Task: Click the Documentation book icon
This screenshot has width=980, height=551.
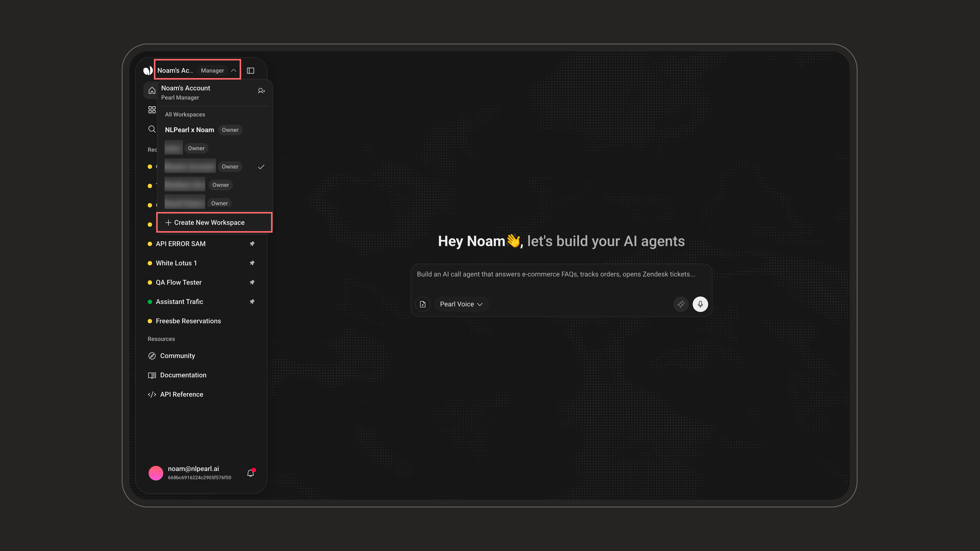Action: pos(152,375)
